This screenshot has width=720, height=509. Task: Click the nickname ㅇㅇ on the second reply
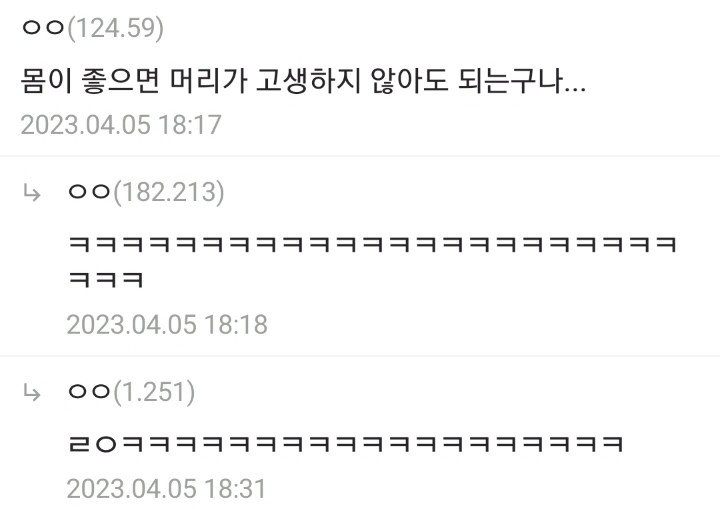pyautogui.click(x=89, y=392)
